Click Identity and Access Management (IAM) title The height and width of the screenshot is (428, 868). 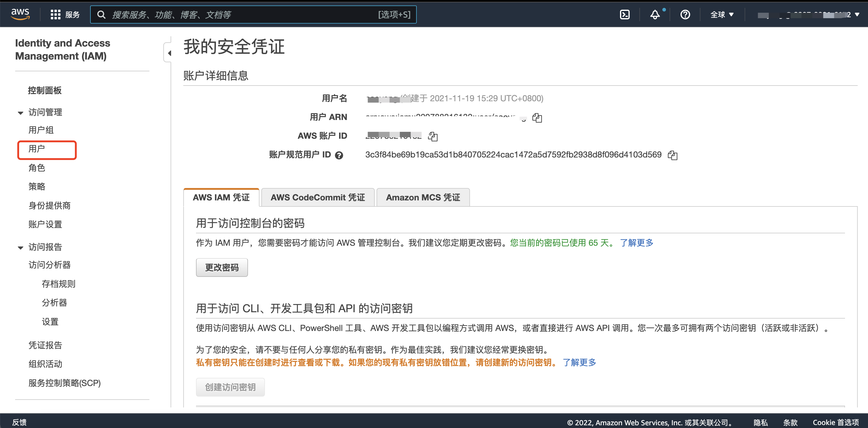pos(63,50)
